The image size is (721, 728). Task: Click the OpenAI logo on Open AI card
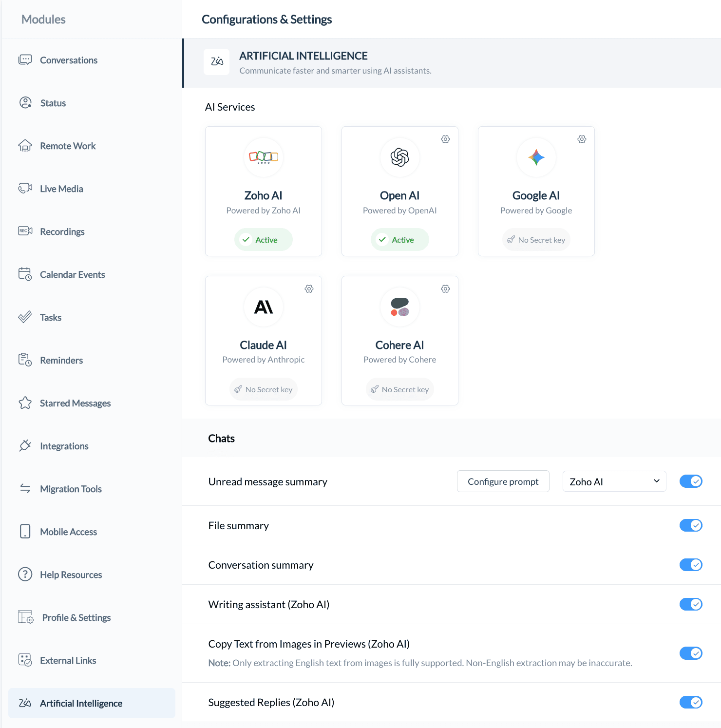coord(400,157)
